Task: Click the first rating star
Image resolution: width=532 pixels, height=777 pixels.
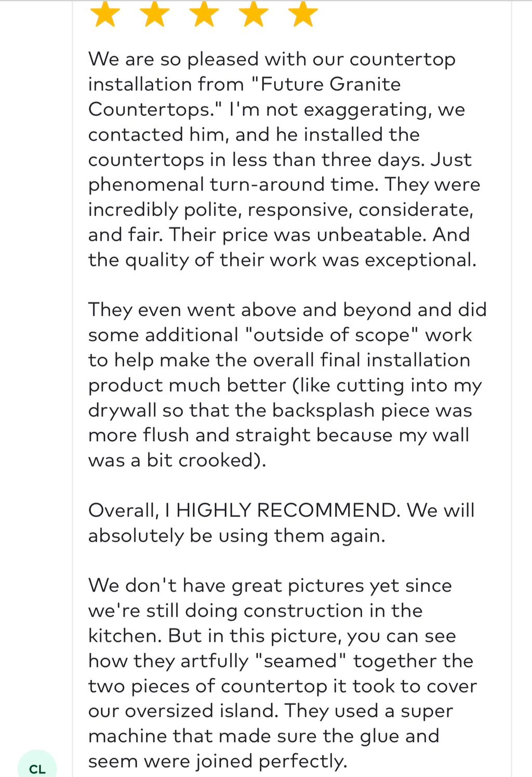Action: coord(105,14)
